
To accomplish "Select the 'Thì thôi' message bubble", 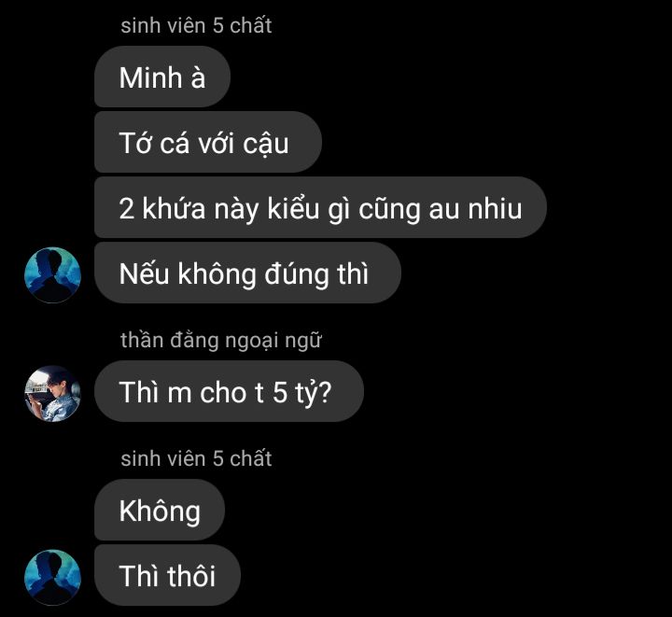I will pos(167,575).
